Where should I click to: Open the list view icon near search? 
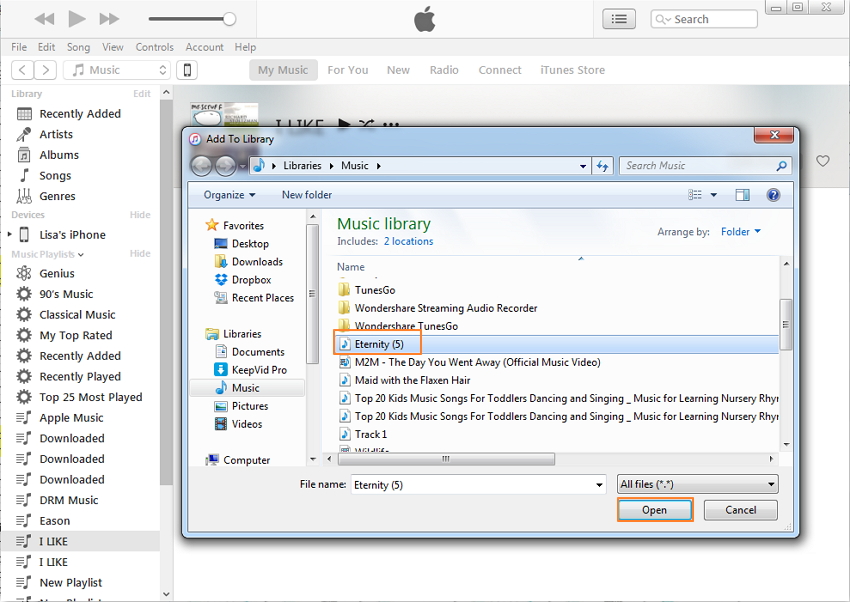click(x=619, y=19)
